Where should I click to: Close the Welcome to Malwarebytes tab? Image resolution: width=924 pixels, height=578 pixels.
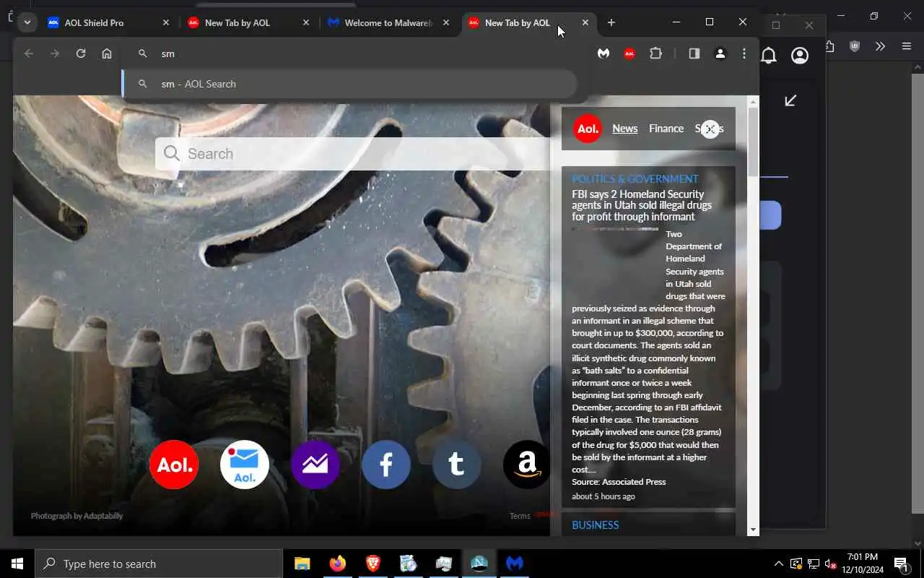[x=445, y=22]
